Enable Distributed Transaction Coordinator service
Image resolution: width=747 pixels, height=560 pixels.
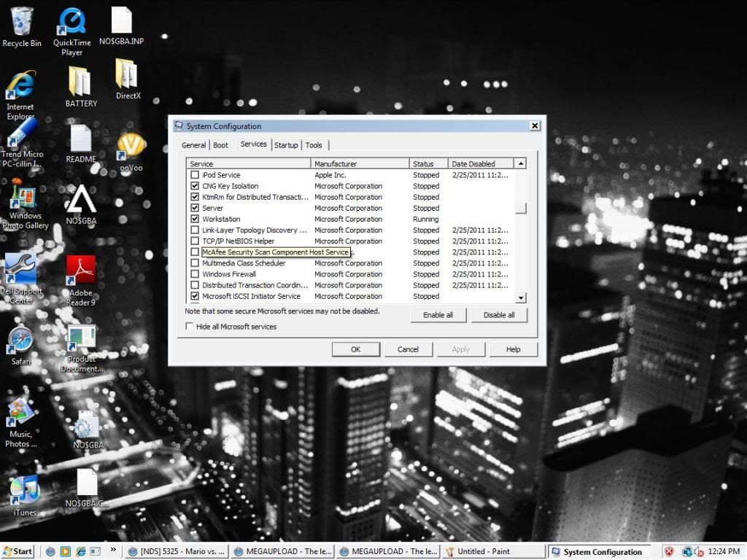click(195, 285)
